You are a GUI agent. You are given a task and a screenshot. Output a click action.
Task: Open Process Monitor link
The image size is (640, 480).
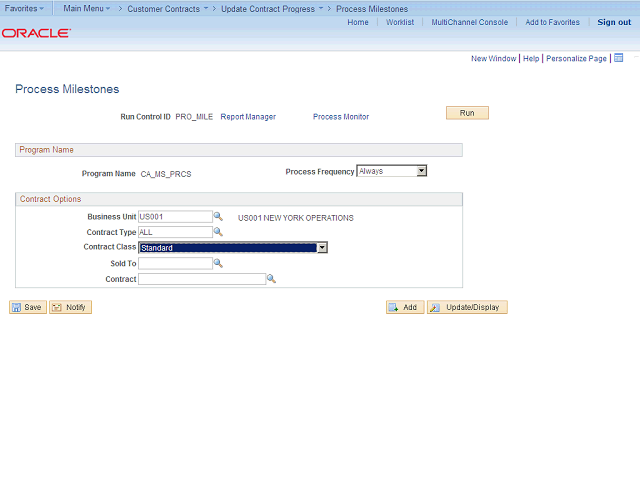(x=341, y=117)
